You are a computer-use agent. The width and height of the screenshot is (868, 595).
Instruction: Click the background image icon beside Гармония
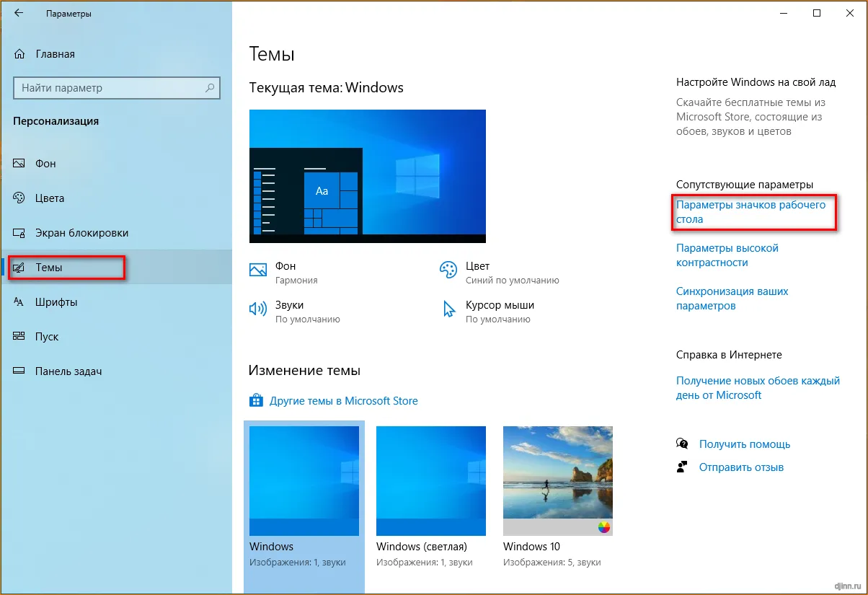click(258, 270)
